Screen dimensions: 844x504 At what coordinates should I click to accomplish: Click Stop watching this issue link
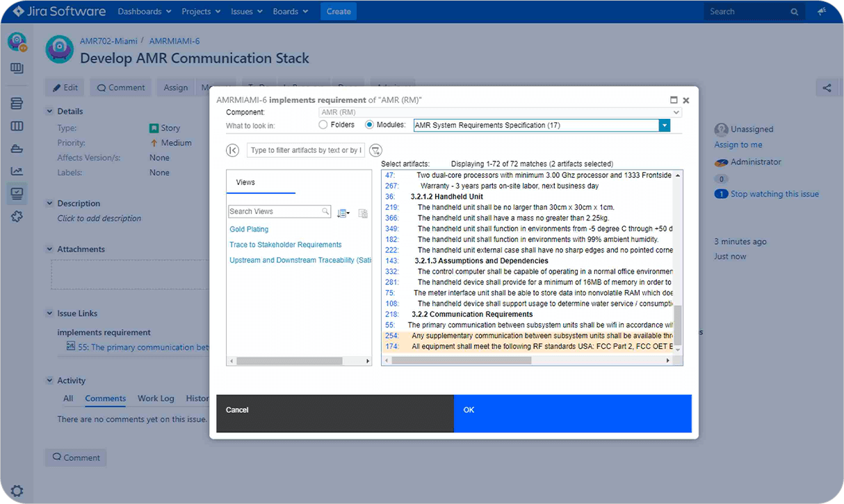[x=774, y=194]
